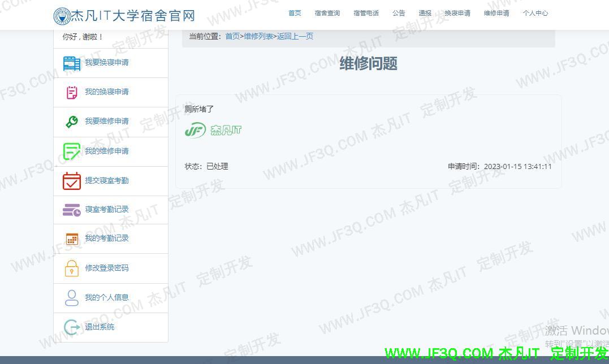Open the list icon for 寝室考勤记录

(71, 210)
